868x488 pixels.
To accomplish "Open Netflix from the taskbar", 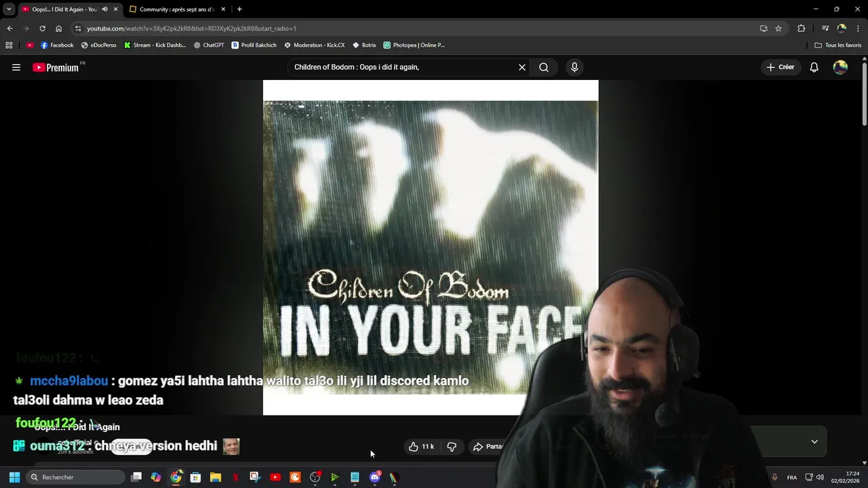I will (x=235, y=477).
